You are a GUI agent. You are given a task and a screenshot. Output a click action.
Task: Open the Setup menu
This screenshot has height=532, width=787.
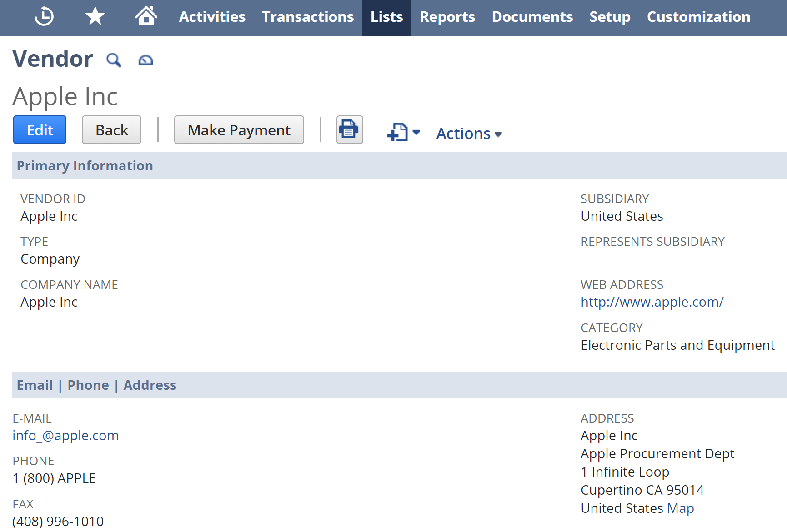pos(610,17)
